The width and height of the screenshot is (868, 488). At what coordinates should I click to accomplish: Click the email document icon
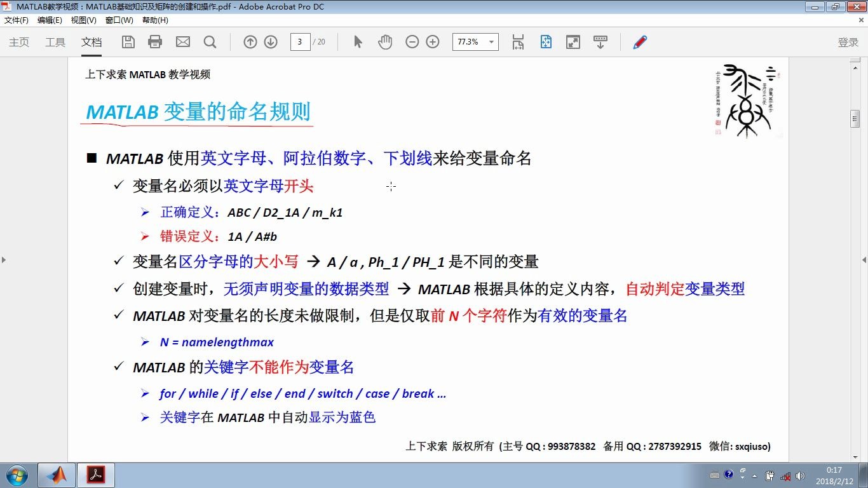[182, 41]
